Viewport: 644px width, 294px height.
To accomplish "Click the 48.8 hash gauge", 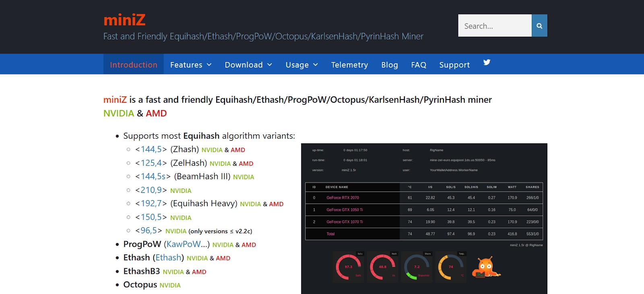I will pyautogui.click(x=382, y=267).
